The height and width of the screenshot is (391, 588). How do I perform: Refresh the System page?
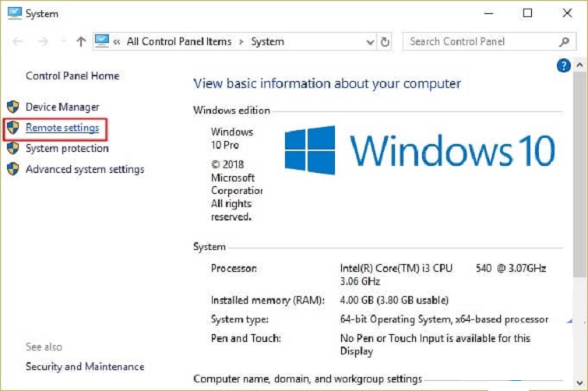point(385,41)
